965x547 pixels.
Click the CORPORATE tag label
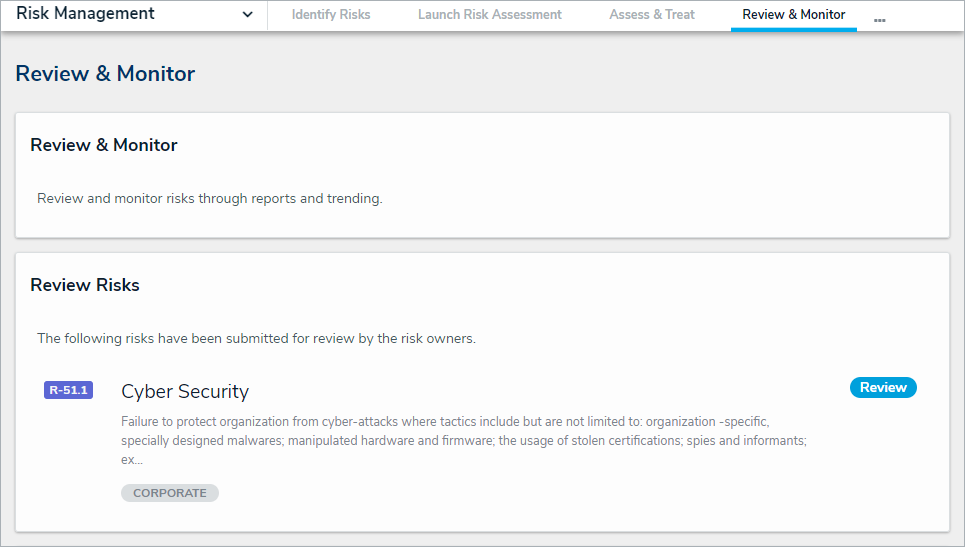pos(170,493)
